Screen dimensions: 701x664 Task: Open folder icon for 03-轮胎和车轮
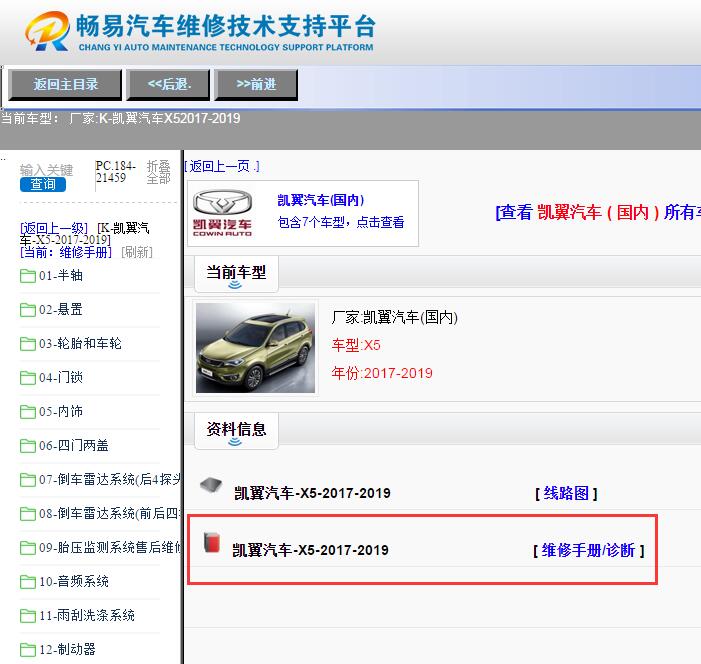pyautogui.click(x=28, y=344)
